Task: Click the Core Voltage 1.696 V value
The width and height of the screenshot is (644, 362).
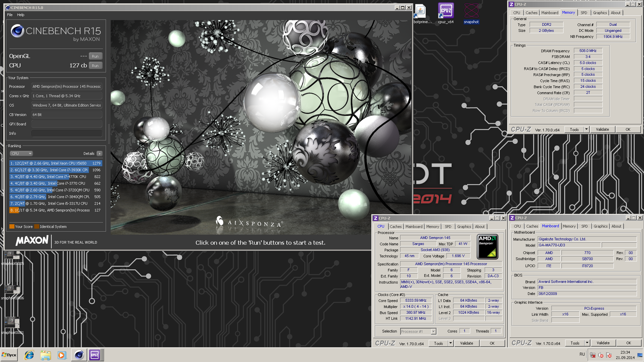Action: pos(458,256)
